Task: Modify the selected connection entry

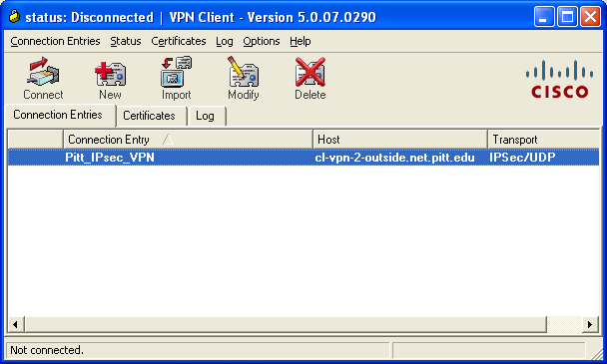Action: (x=244, y=79)
